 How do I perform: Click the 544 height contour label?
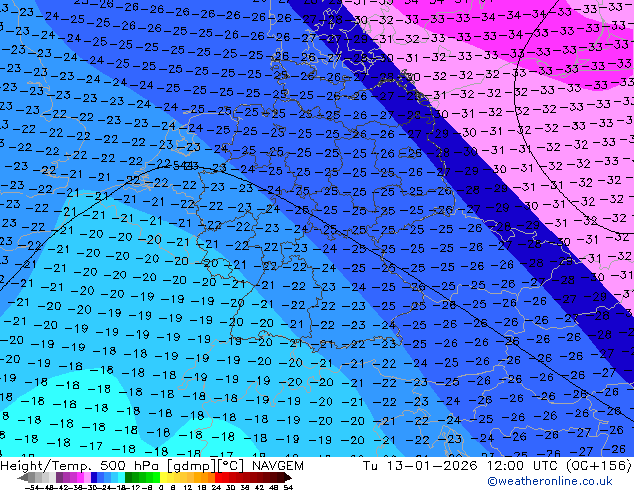(x=183, y=165)
